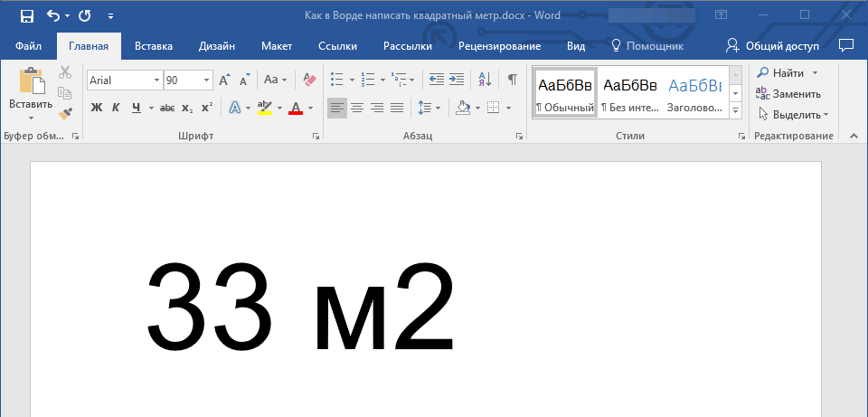Apply the red font color swatch

[x=295, y=109]
